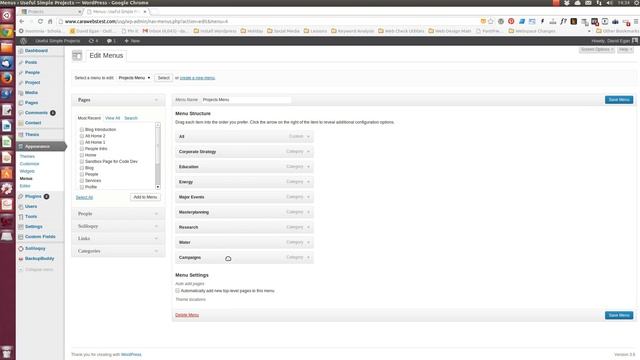Check the Alt Home 2 checkbox

[82, 136]
